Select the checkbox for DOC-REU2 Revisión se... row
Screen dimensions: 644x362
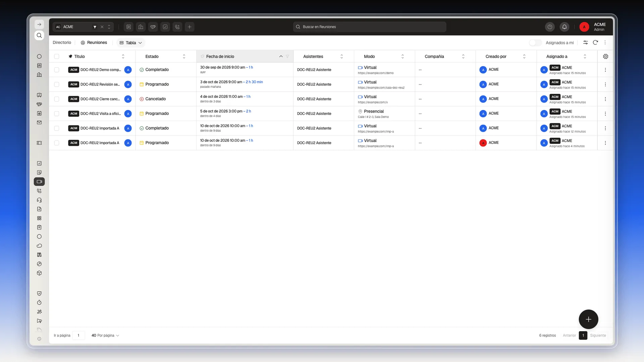point(57,84)
